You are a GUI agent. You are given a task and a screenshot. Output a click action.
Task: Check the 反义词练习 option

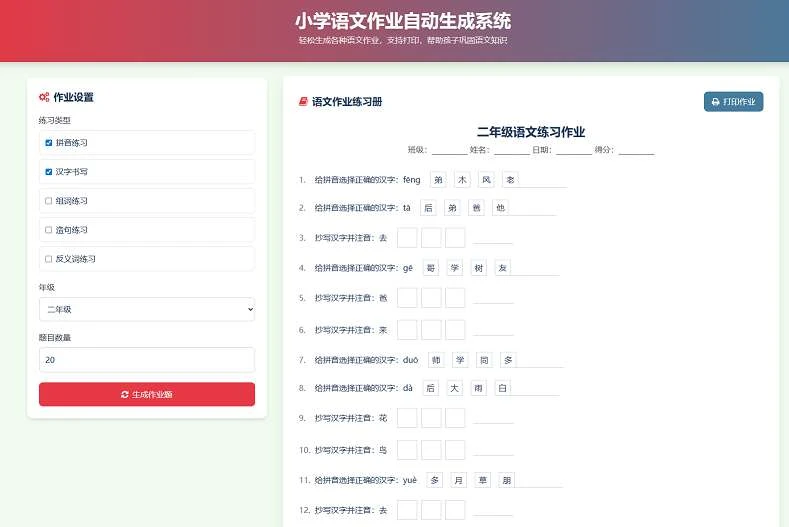(49, 258)
